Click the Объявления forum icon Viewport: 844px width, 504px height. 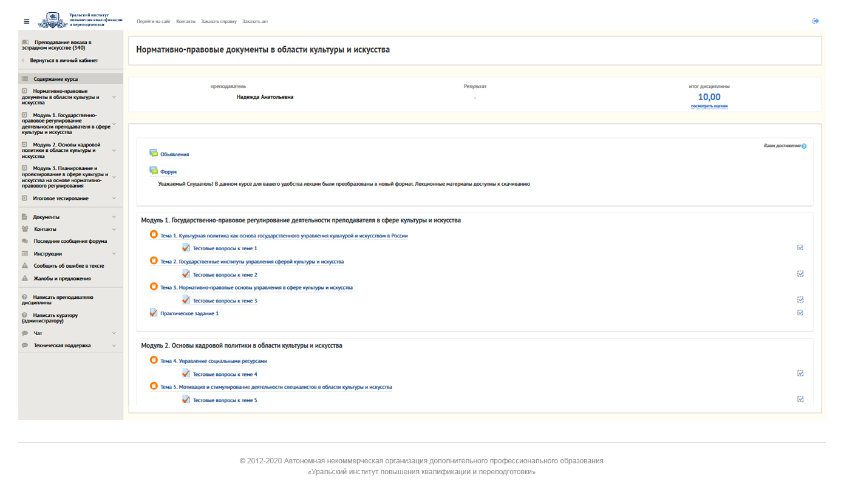click(154, 154)
